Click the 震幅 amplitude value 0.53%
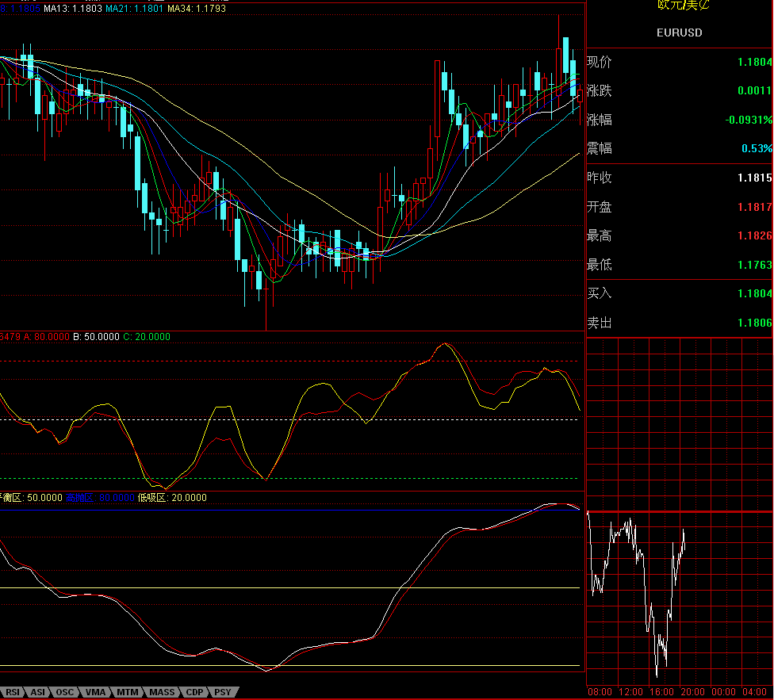 pos(757,149)
